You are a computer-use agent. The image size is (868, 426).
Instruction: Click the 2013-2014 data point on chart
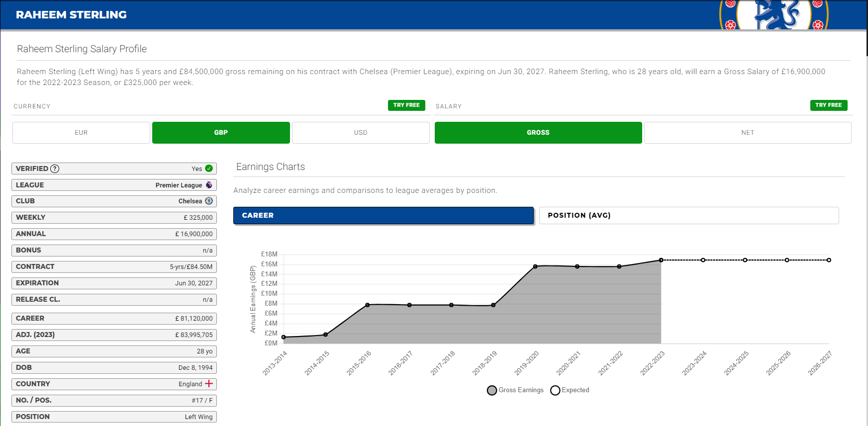click(284, 337)
